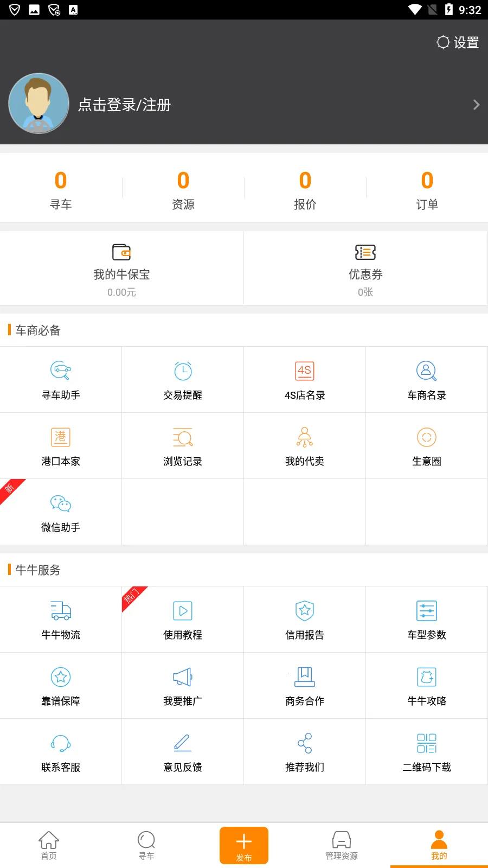This screenshot has width=488, height=868.
Task: Open 微信助手 WeChat assistant icon
Action: 61,503
